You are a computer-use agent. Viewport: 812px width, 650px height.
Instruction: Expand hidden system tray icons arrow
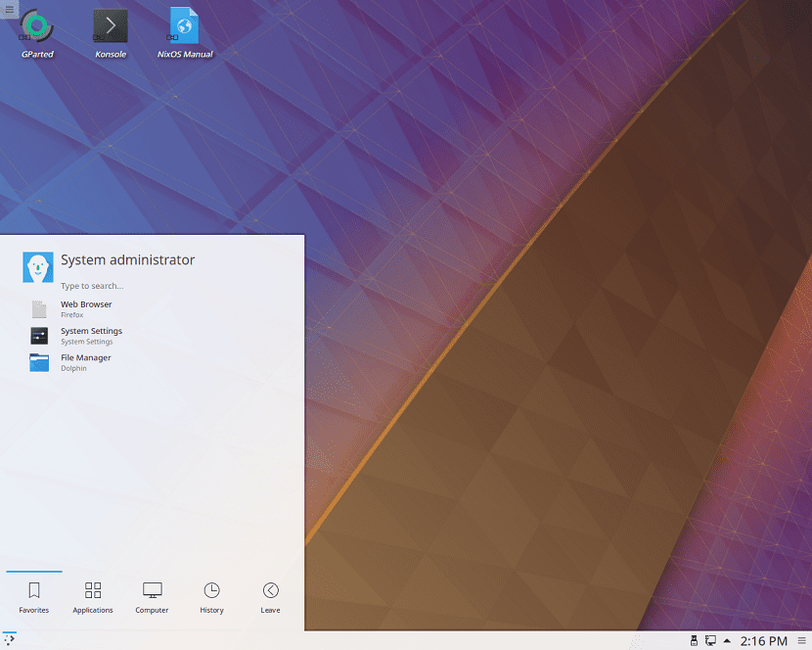pyautogui.click(x=727, y=641)
